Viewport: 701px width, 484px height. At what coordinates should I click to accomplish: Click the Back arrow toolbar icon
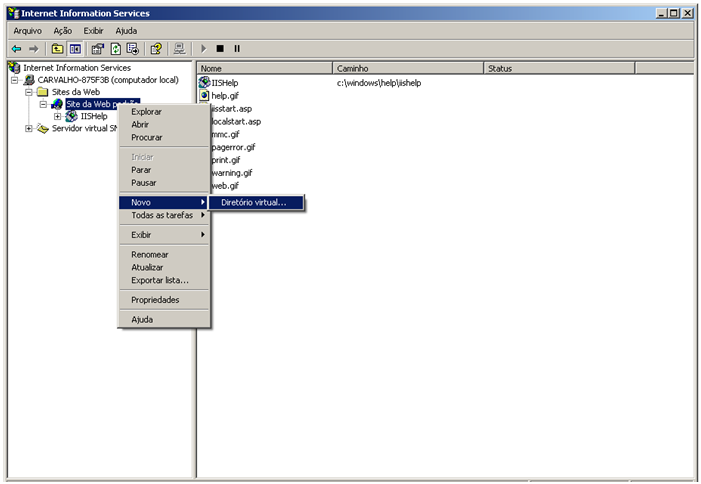pos(16,48)
